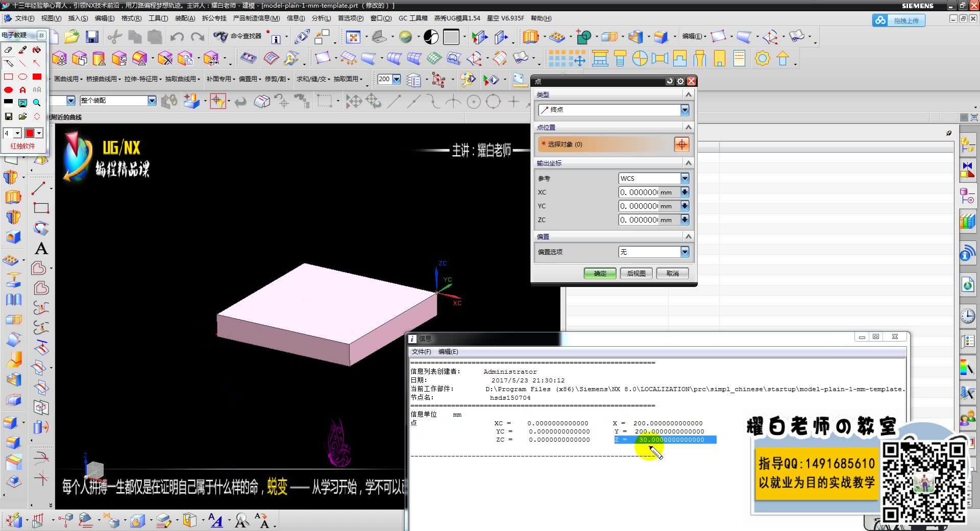
Task: Select the red diagonal line tool
Action: [22, 63]
